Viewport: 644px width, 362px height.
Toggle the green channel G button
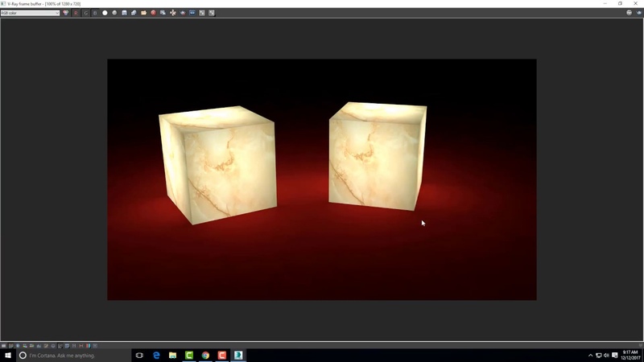pyautogui.click(x=85, y=13)
